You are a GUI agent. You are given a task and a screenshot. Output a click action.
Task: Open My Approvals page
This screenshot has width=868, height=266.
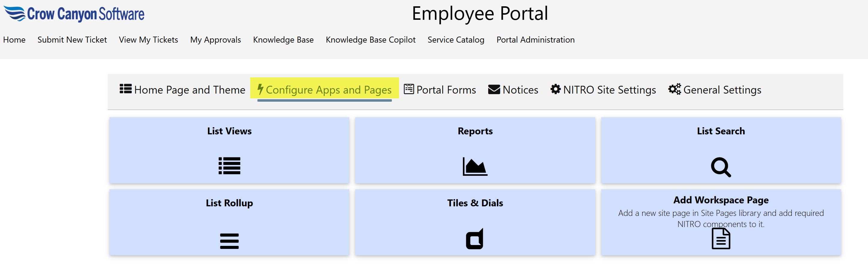click(x=215, y=40)
